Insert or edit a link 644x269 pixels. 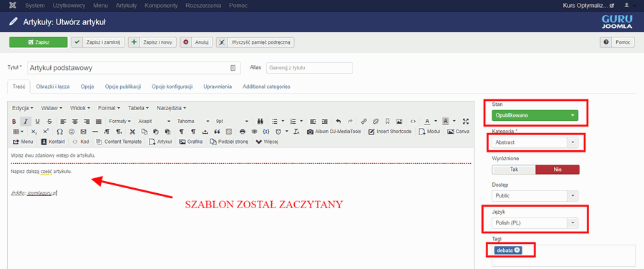[x=364, y=121]
